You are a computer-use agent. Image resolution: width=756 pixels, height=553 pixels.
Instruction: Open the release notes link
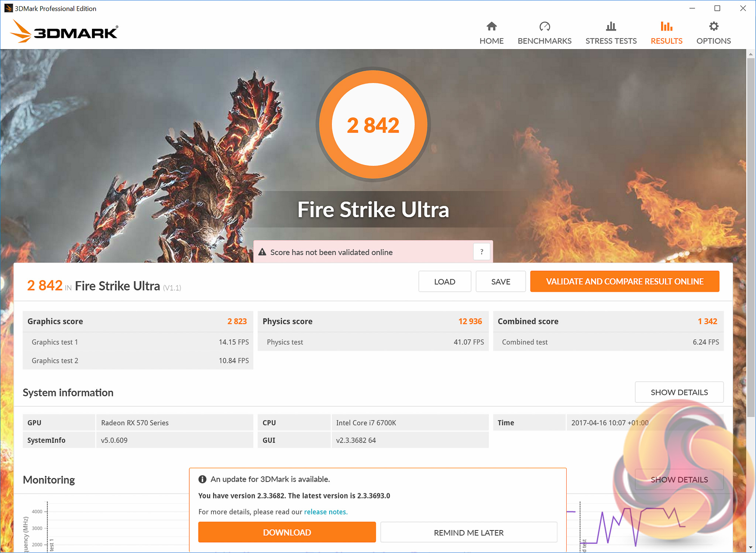[x=326, y=512]
